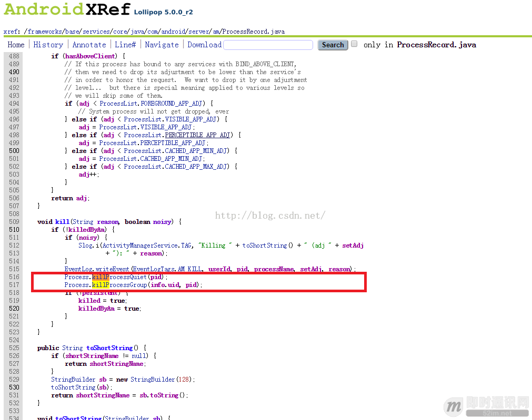Click the kill method name on line 509
The width and height of the screenshot is (532, 420).
click(x=62, y=222)
